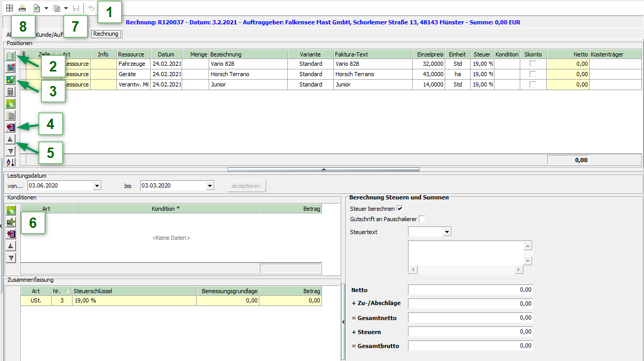Toggle the Steuer berechnen checkbox

[x=399, y=209]
